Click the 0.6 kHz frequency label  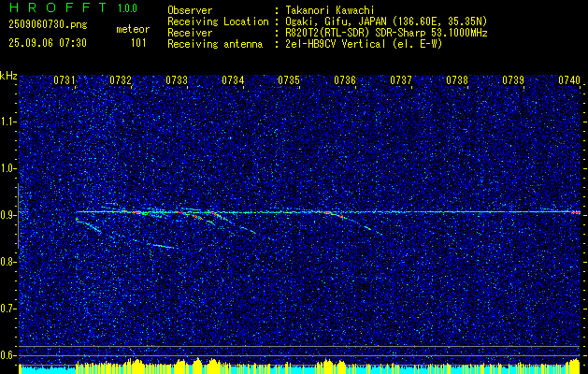(x=7, y=355)
